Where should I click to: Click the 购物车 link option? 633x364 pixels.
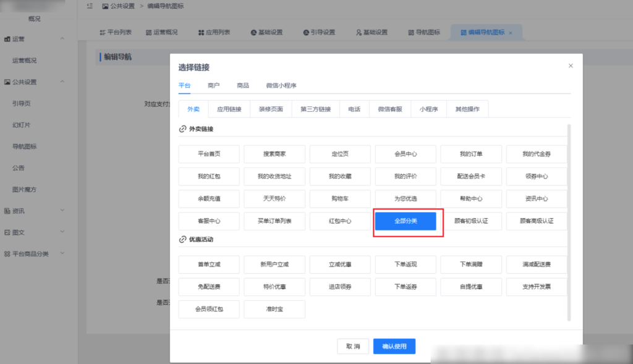tap(340, 198)
